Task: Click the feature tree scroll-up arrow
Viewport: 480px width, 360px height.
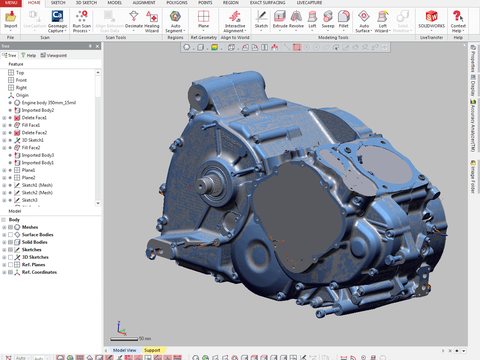Action: tap(98, 72)
